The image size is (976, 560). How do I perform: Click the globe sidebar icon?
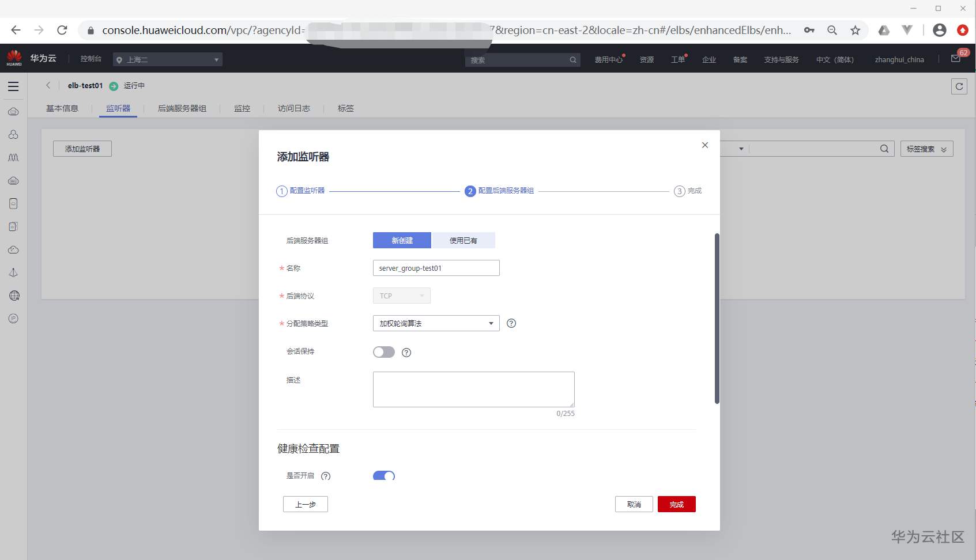pyautogui.click(x=14, y=296)
